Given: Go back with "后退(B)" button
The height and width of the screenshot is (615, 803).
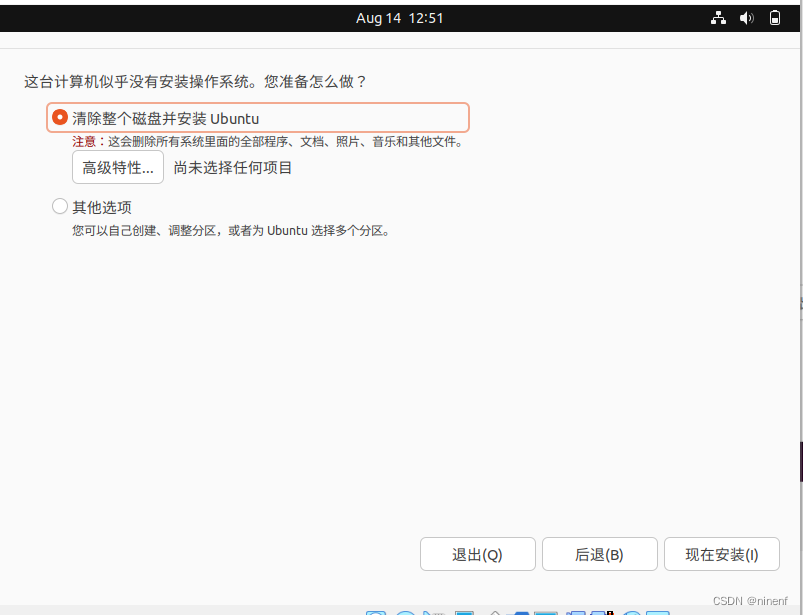Looking at the screenshot, I should click(599, 554).
